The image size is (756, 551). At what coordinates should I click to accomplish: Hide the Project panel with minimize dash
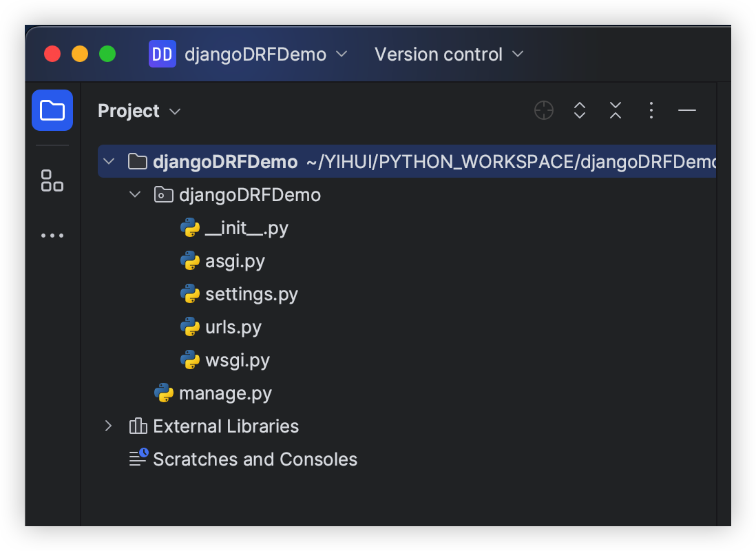coord(687,110)
